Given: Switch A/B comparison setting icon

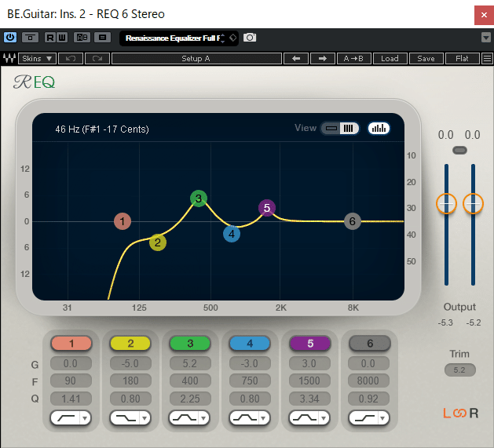Looking at the screenshot, I should point(82,38).
